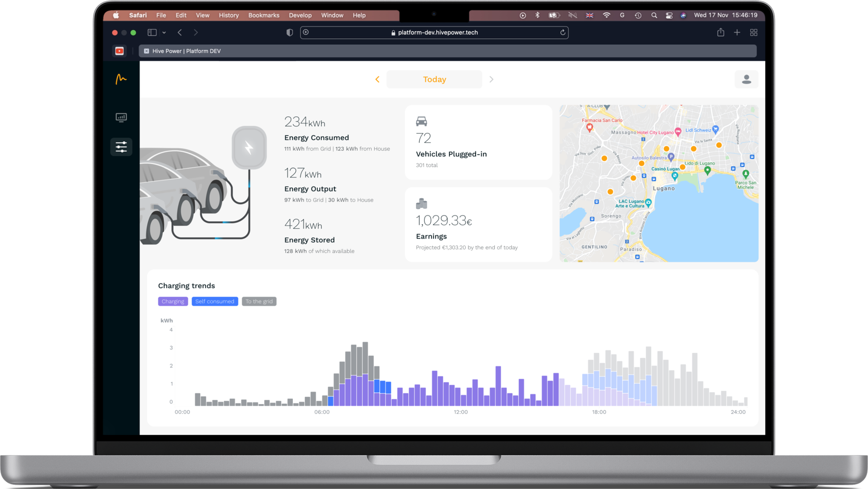Click the Energy Stored label
868x489 pixels.
pyautogui.click(x=309, y=240)
